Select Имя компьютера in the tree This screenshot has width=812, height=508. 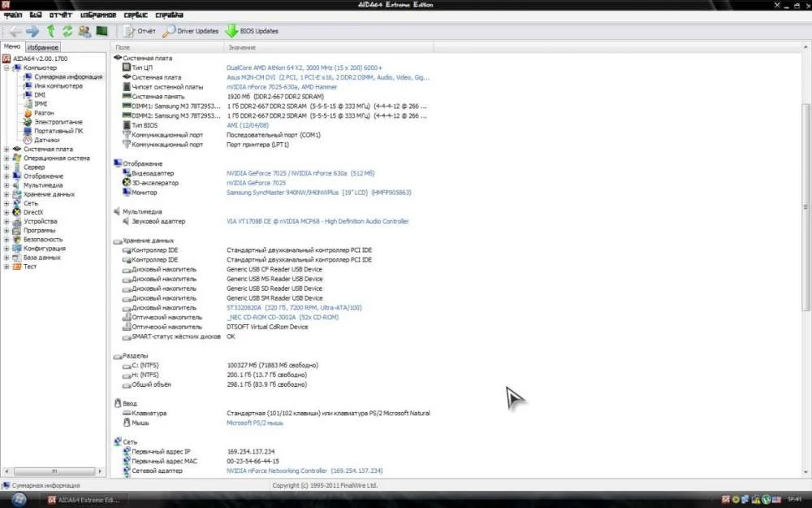pos(58,86)
